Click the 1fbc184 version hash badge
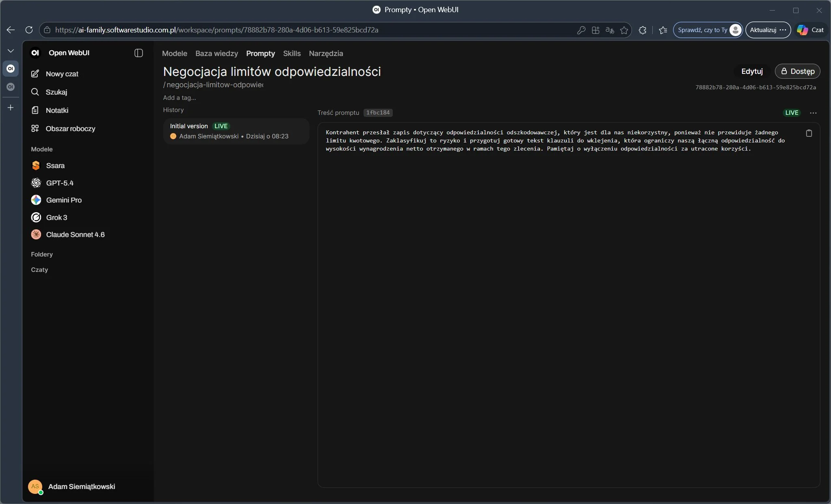Viewport: 831px width, 504px height. [378, 113]
